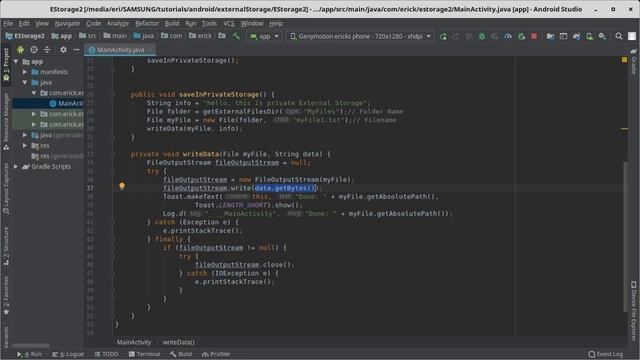Image resolution: width=640 pixels, height=360 pixels.
Task: Open the Analyze menu
Action: (118, 24)
